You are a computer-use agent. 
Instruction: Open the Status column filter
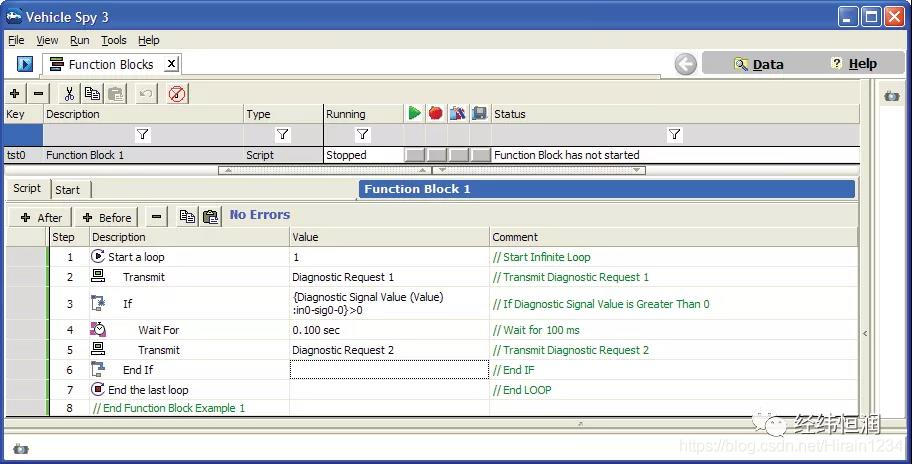[674, 135]
